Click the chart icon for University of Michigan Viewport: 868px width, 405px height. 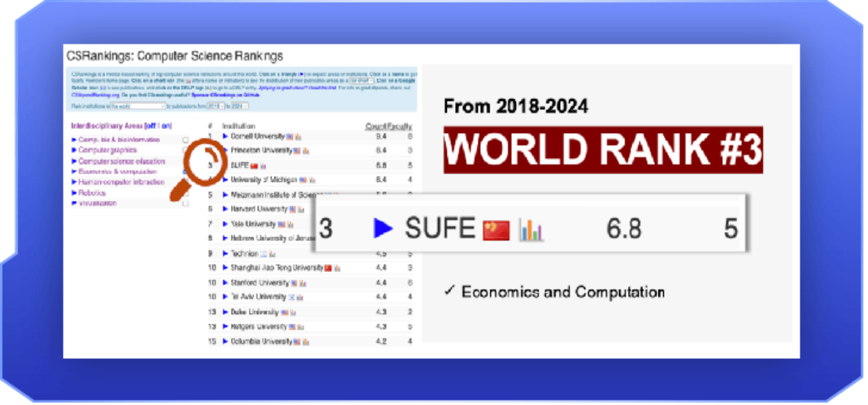(311, 180)
